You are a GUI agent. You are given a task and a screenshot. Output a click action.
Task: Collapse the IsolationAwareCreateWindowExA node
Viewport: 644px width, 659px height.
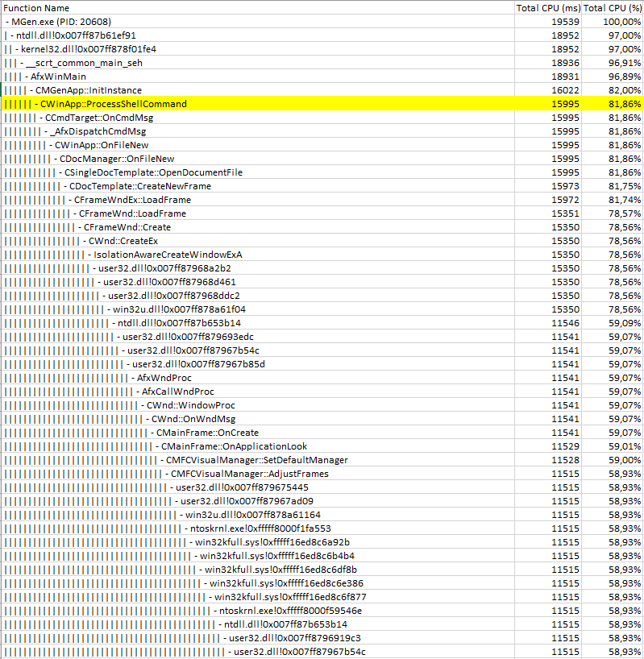pos(90,255)
